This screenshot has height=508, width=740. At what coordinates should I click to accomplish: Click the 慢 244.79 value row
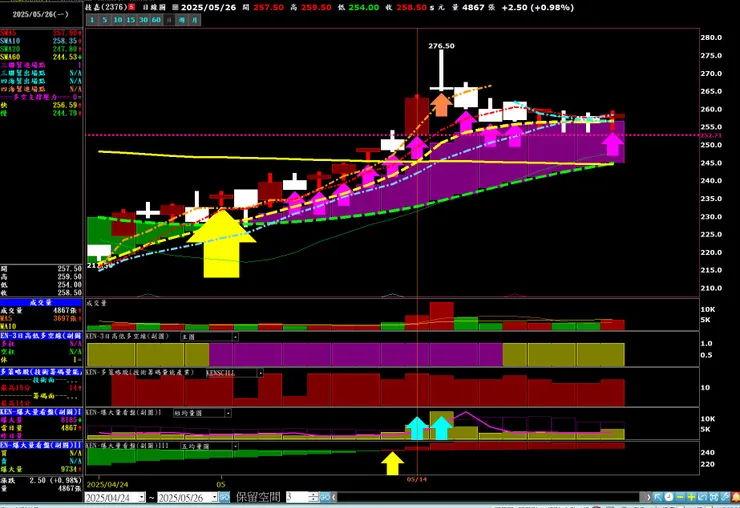click(41, 113)
